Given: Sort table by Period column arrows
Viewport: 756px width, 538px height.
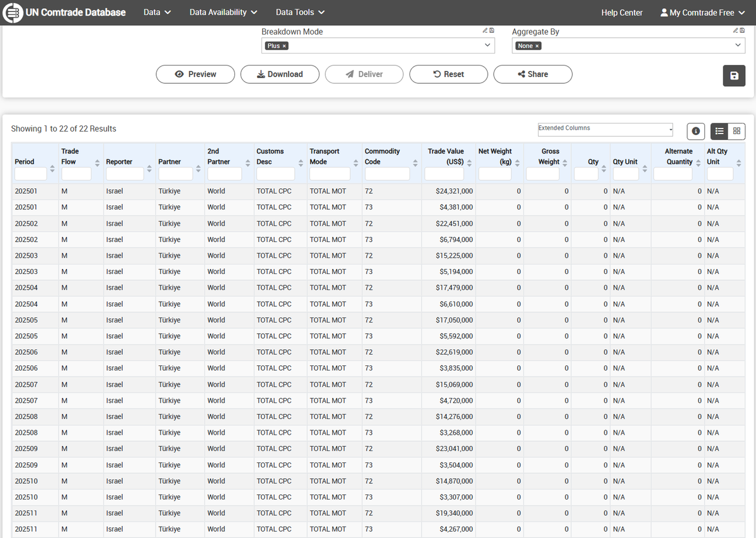Looking at the screenshot, I should 52,169.
